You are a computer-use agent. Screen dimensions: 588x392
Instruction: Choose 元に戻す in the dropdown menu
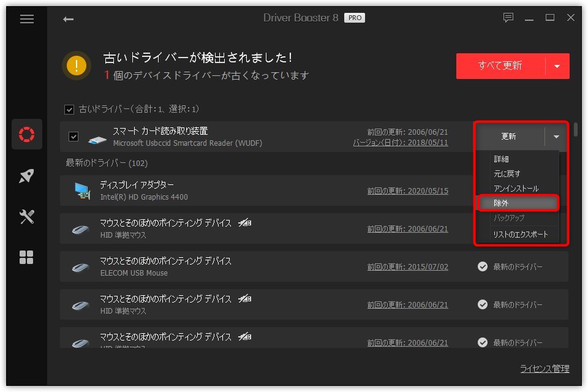point(507,174)
